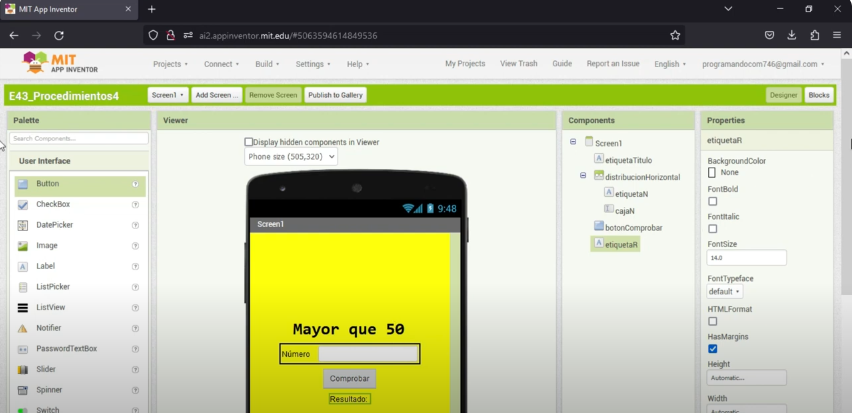852x413 pixels.
Task: Click the Height Automatic field
Action: click(x=746, y=378)
